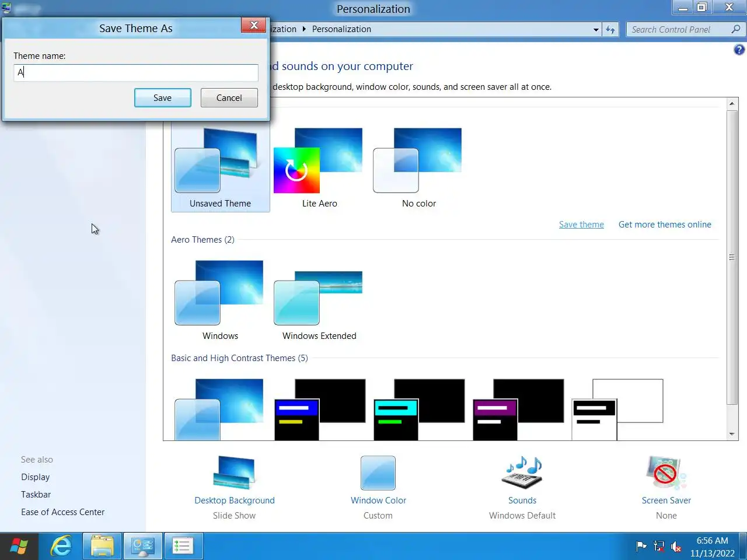747x560 pixels.
Task: Open the Taskbar link under See also
Action: pyautogui.click(x=36, y=495)
